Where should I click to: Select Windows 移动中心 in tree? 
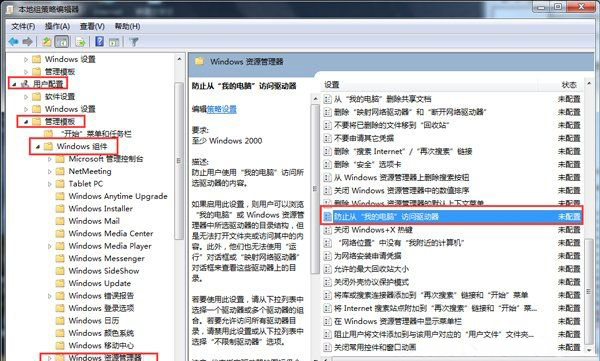tap(101, 345)
